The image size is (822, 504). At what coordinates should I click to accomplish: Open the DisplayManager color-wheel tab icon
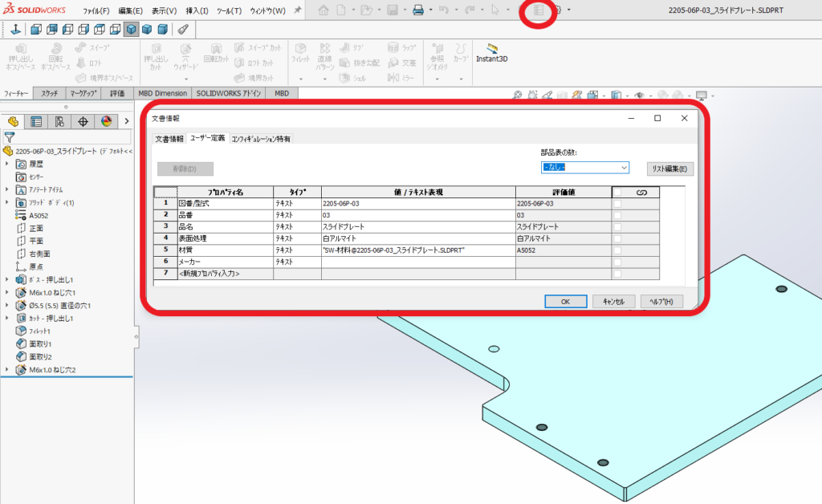click(x=105, y=122)
